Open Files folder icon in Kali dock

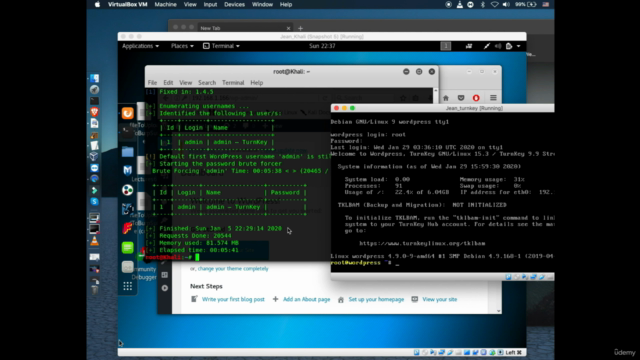[x=127, y=151]
